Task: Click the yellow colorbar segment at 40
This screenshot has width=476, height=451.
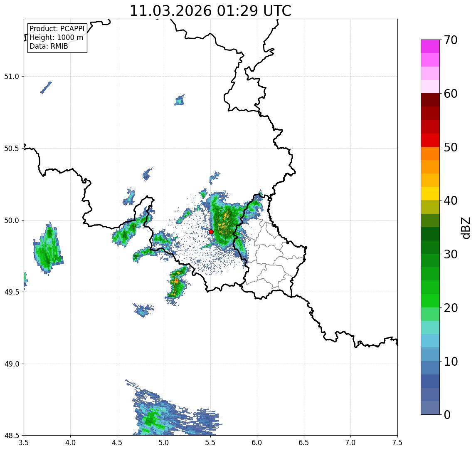Action: [430, 193]
